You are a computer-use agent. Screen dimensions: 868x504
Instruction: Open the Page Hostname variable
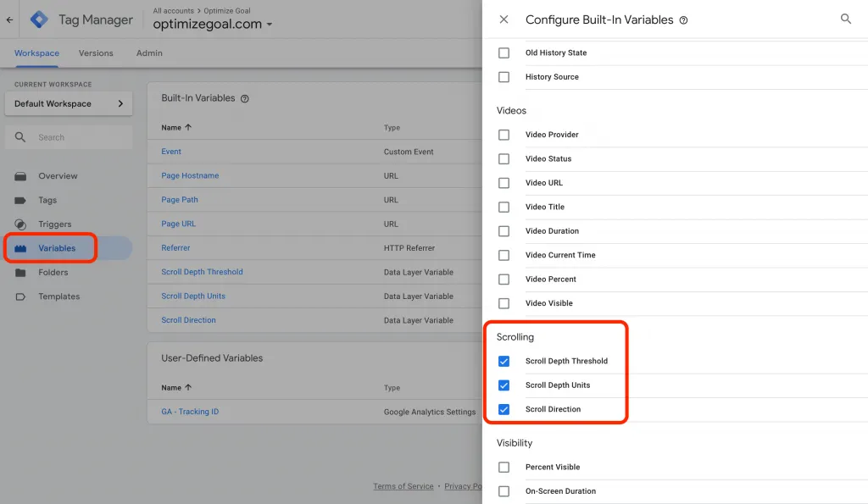(190, 175)
